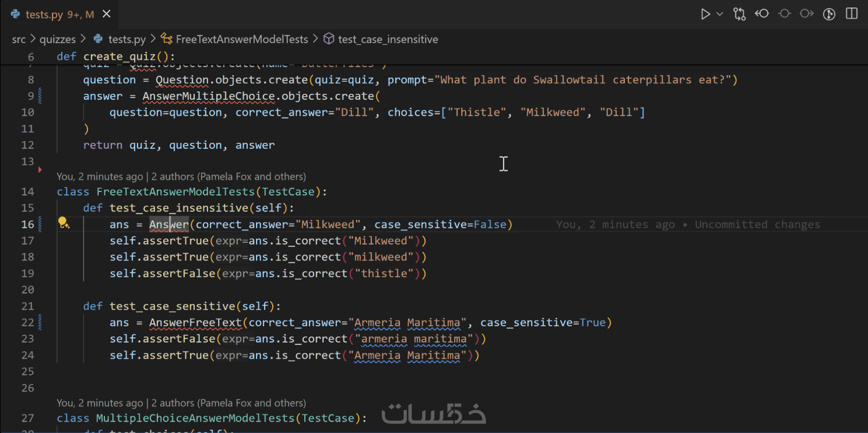The width and height of the screenshot is (868, 433).
Task: Open 'You, 2 minutes ago' lens above MultipleChoiceAnswerModelTests
Action: pyautogui.click(x=100, y=403)
